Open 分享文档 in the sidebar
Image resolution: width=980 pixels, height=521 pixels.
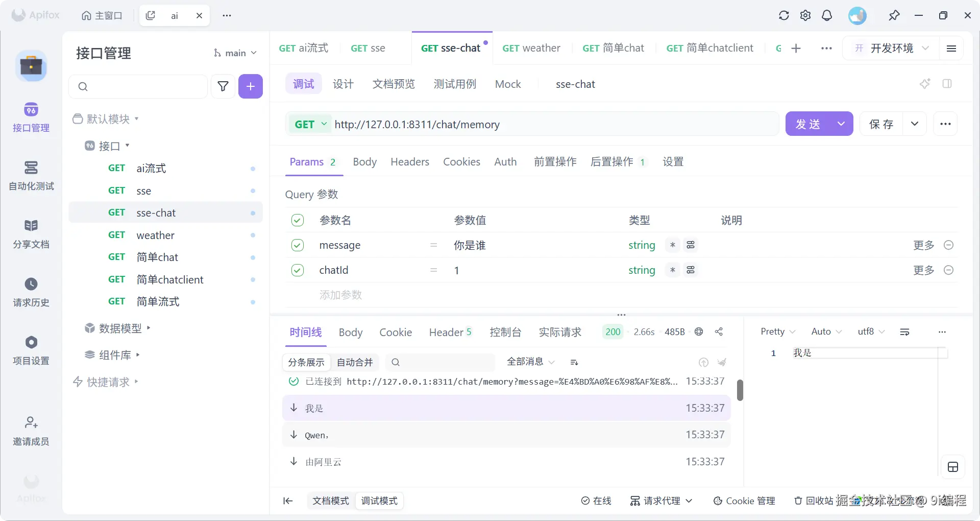[31, 234]
